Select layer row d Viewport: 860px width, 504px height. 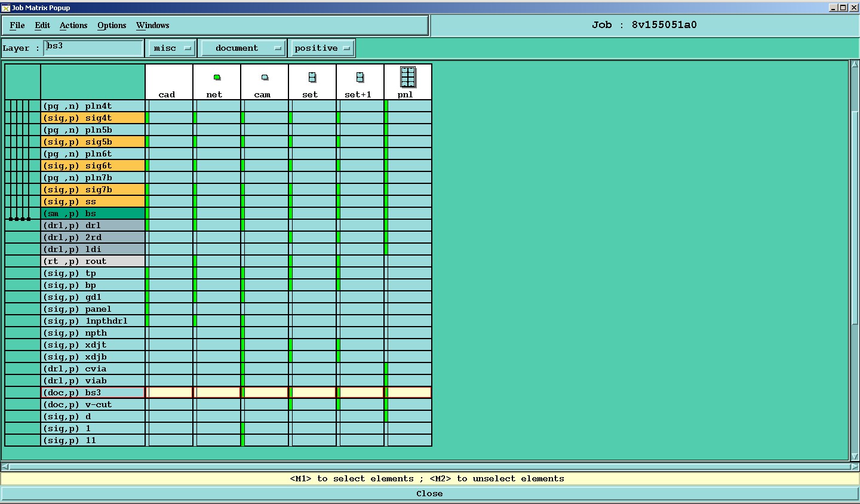click(93, 416)
